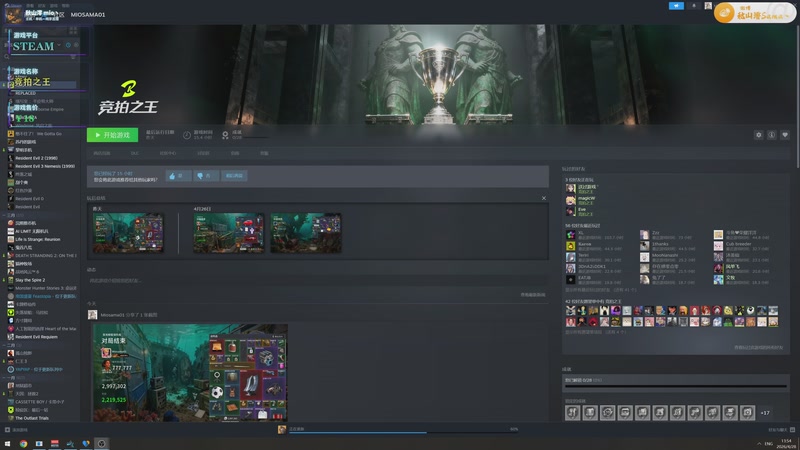Open the discussions tab

point(203,153)
